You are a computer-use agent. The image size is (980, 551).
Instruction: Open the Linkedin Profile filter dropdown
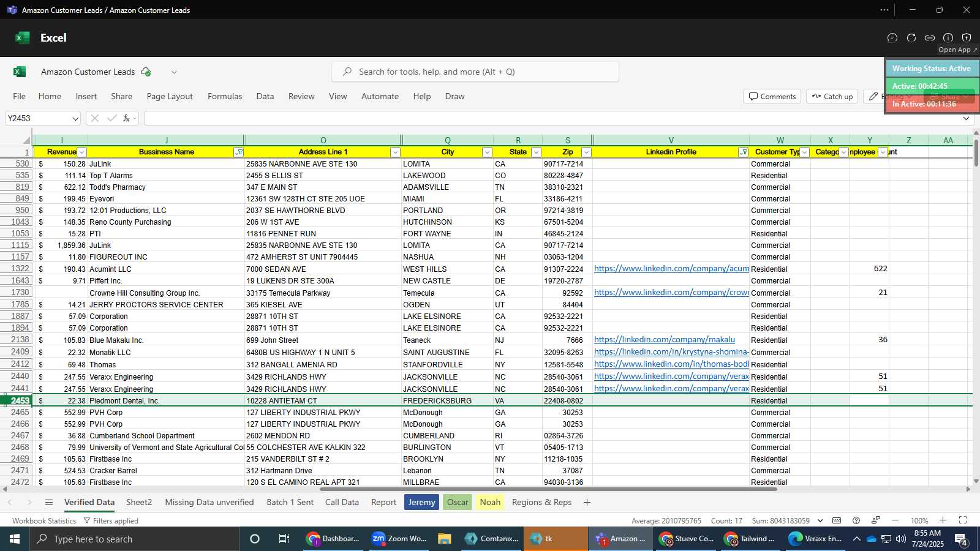pyautogui.click(x=743, y=152)
